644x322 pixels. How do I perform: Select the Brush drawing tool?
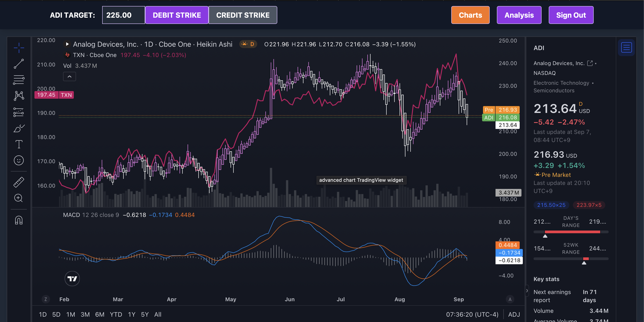(19, 128)
